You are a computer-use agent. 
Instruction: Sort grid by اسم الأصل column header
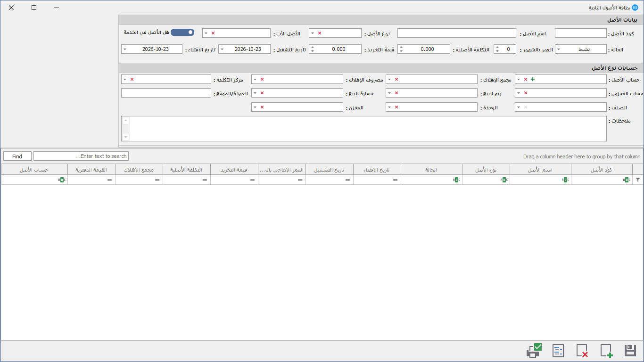tap(540, 170)
